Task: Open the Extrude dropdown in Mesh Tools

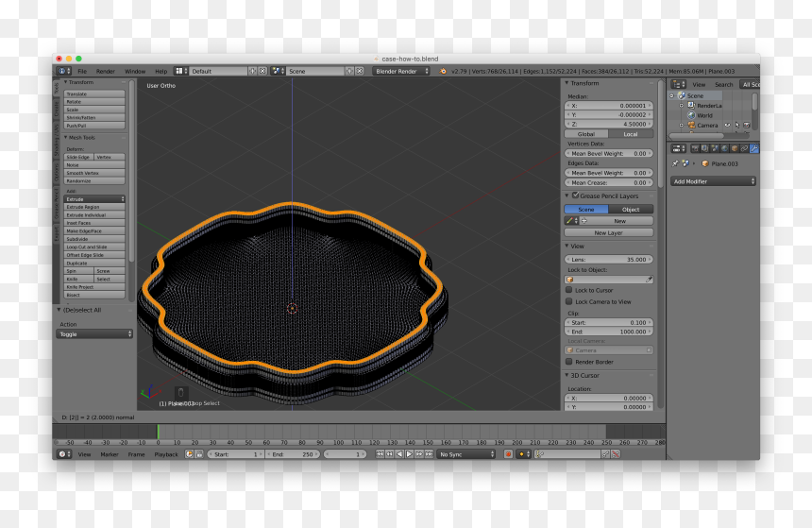Action: (x=94, y=199)
